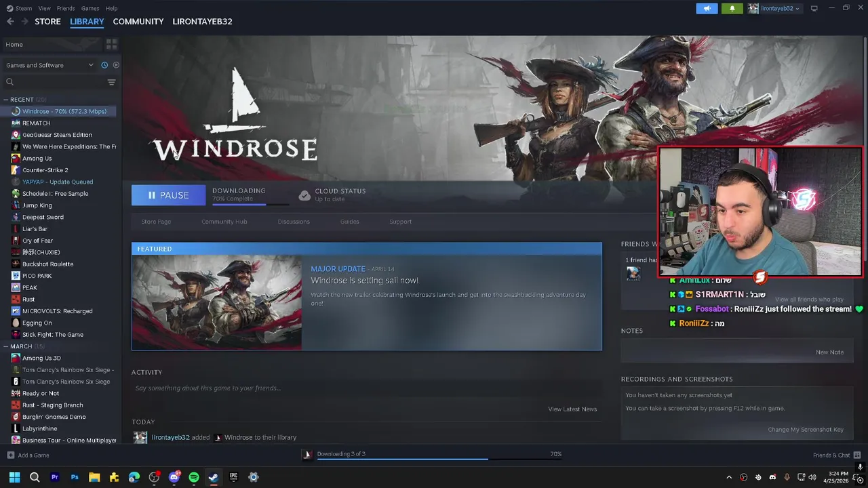This screenshot has width=868, height=488.
Task: Click the library search magnifier field
Action: 53,82
